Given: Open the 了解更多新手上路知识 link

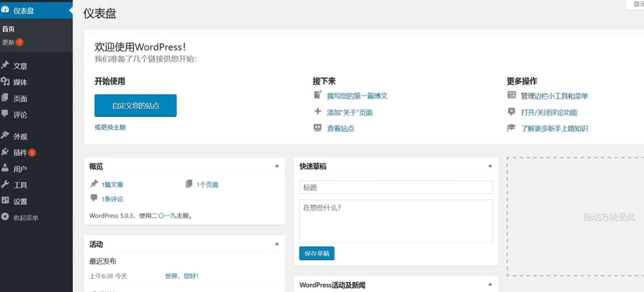Looking at the screenshot, I should pos(554,129).
